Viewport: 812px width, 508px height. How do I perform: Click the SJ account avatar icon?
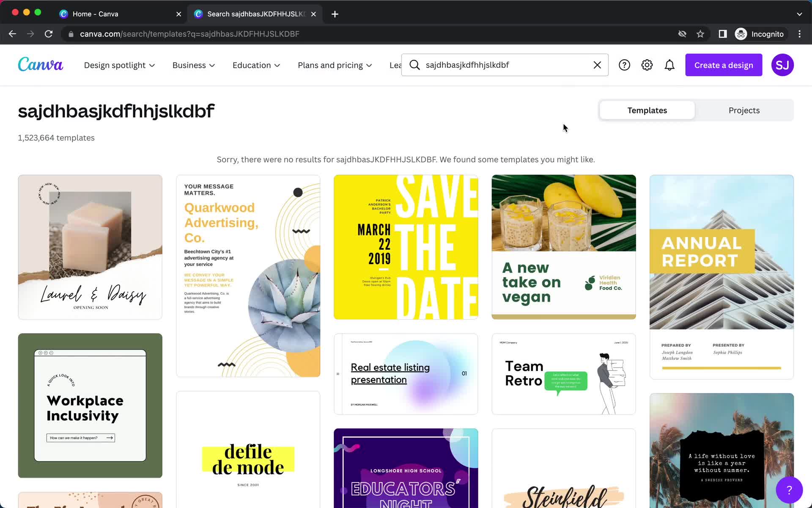(782, 65)
